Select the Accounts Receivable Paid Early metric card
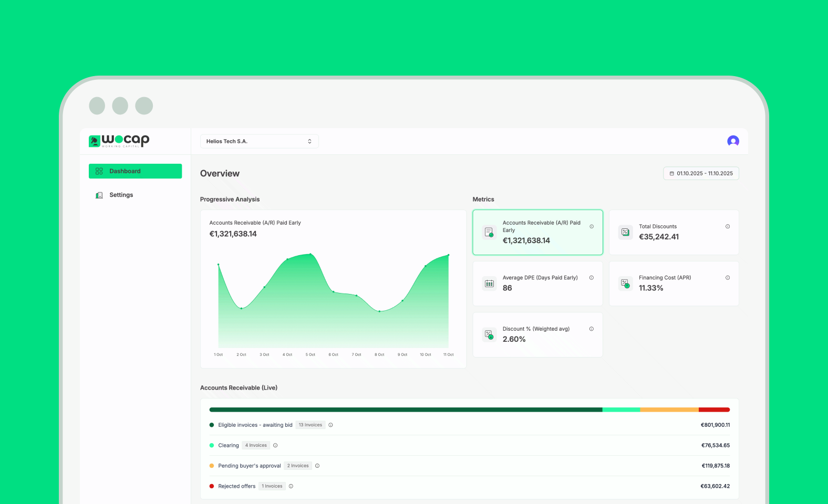 [x=537, y=232]
